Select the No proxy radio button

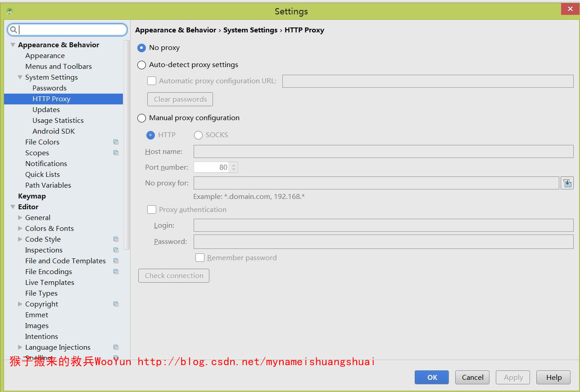[x=141, y=48]
